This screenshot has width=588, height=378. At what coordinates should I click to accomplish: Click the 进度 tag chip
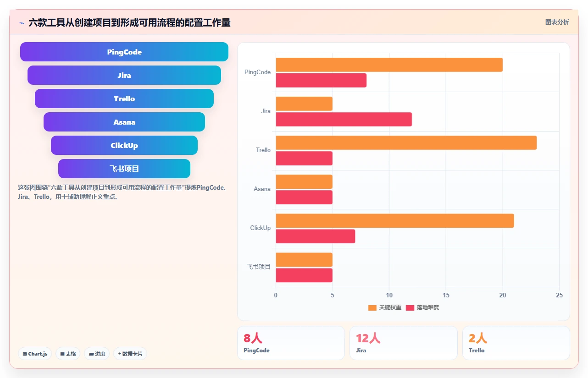97,354
